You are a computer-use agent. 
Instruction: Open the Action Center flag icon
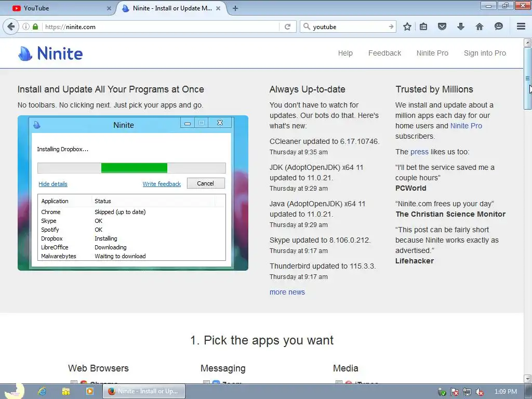tap(454, 392)
